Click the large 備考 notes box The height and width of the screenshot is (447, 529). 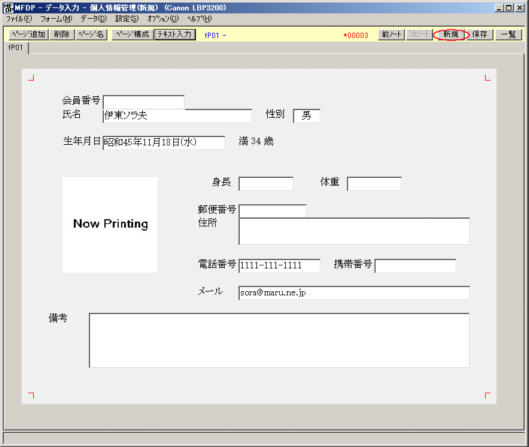click(279, 340)
